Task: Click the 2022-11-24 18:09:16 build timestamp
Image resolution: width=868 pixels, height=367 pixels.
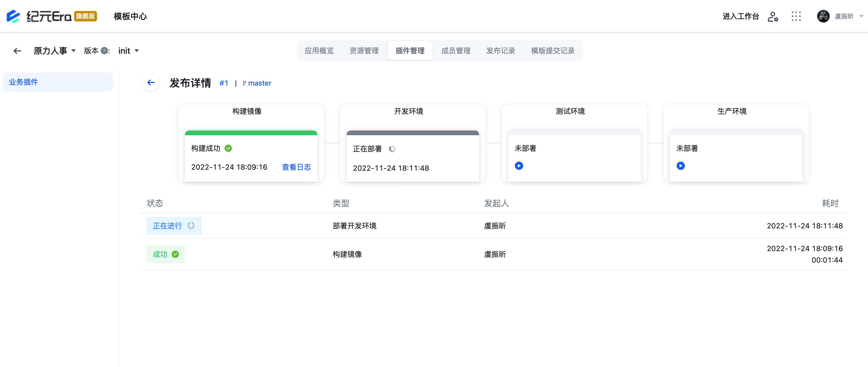Action: click(229, 167)
